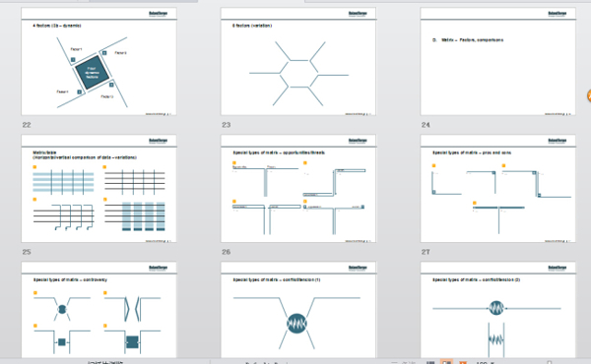Click the slide number label 24
Image resolution: width=591 pixels, height=364 pixels.
click(426, 125)
